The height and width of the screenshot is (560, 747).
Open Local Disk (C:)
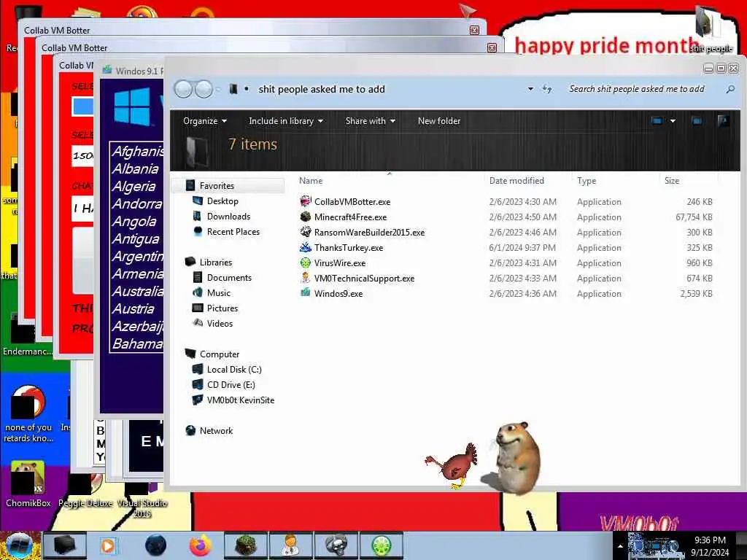(234, 370)
